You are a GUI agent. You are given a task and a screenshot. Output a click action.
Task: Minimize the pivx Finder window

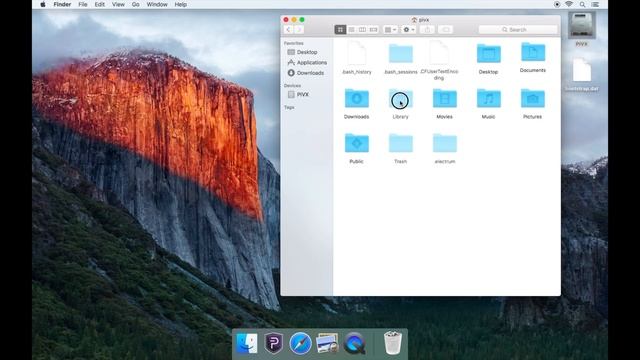click(x=294, y=20)
